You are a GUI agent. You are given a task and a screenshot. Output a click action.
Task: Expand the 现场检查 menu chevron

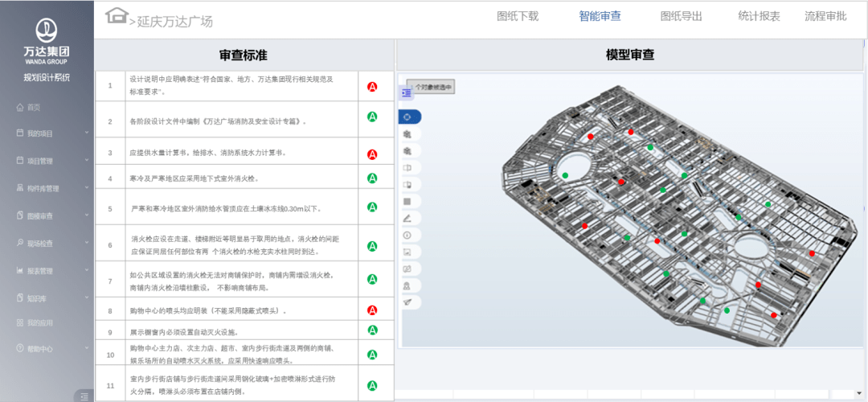click(x=87, y=242)
